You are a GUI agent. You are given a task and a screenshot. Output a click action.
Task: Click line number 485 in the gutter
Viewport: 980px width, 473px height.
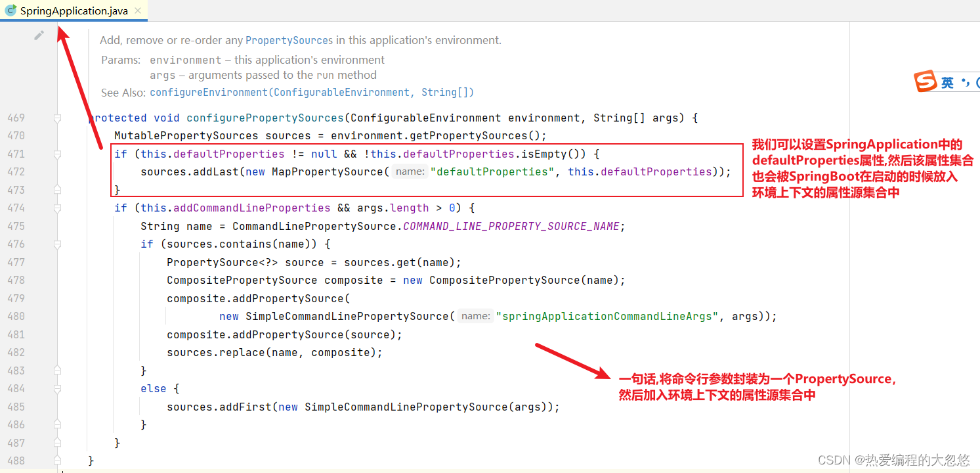click(16, 407)
